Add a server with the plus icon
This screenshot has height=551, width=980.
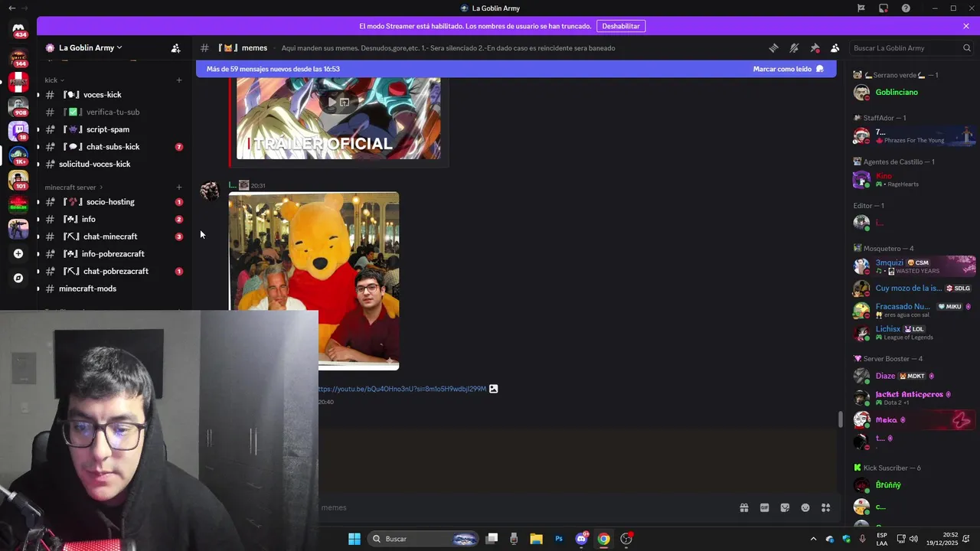coord(18,253)
